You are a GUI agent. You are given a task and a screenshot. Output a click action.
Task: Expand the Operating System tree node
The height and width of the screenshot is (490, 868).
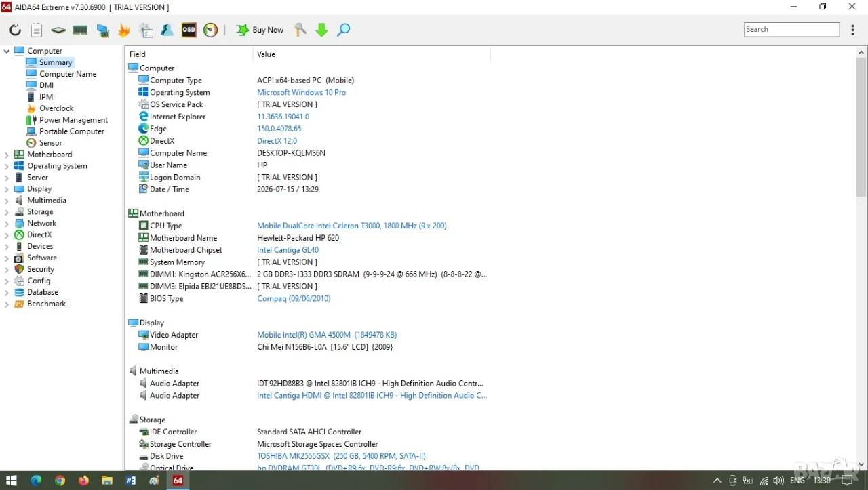tap(7, 166)
